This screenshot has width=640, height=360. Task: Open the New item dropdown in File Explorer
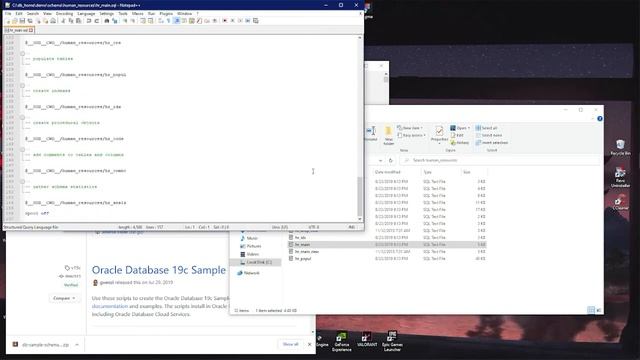click(410, 128)
